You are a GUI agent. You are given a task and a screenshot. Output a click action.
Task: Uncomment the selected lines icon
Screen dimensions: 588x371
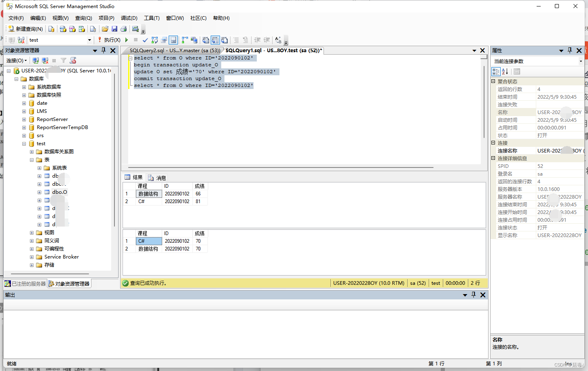pos(245,40)
